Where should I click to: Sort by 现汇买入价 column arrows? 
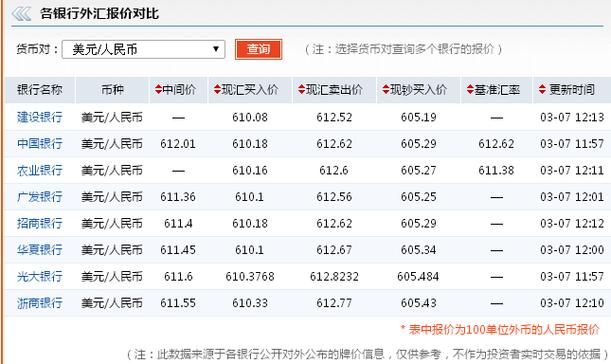tap(217, 90)
